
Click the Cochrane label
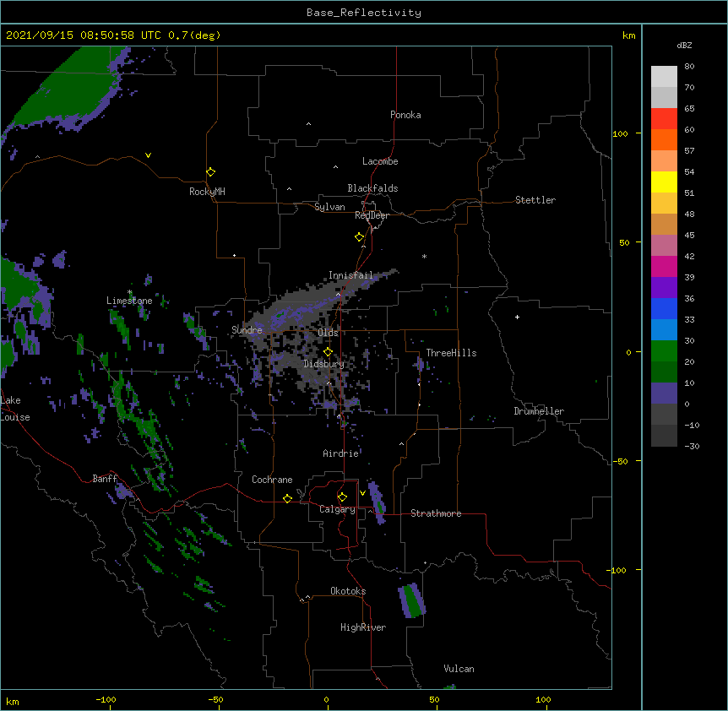point(272,480)
